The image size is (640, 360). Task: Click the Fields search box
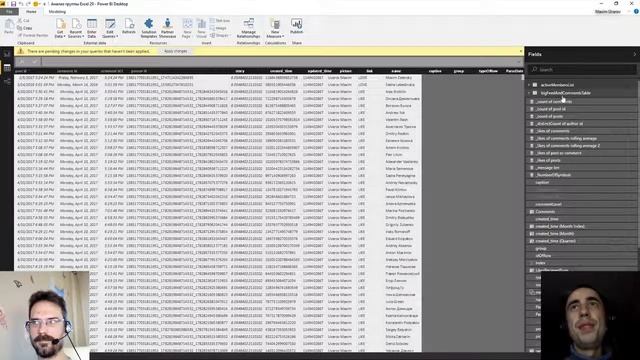pyautogui.click(x=582, y=69)
